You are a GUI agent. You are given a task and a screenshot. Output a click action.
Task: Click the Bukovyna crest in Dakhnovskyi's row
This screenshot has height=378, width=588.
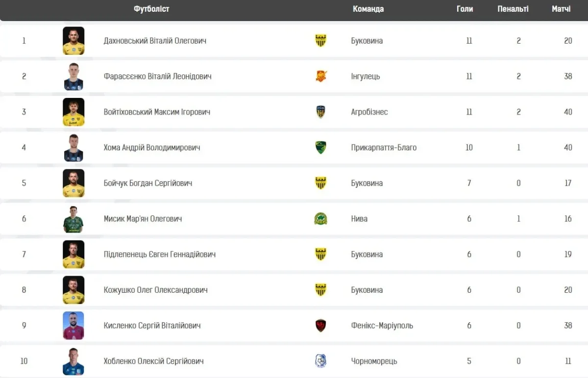[x=320, y=41]
